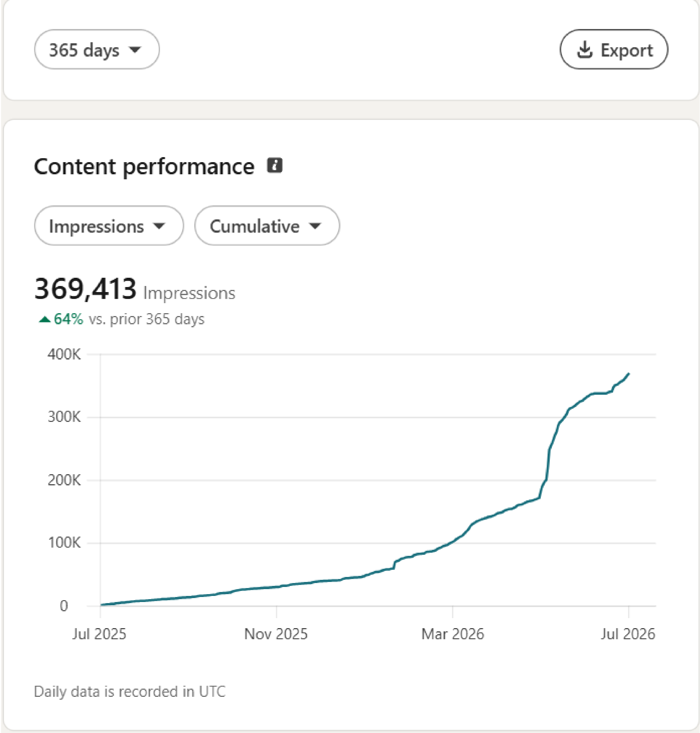Image resolution: width=700 pixels, height=733 pixels.
Task: Open the 365 days time range dropdown
Action: (x=97, y=49)
